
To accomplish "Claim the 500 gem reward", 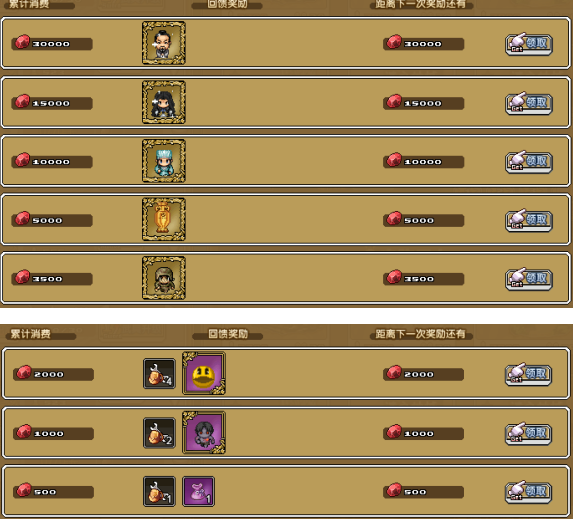I will (528, 492).
